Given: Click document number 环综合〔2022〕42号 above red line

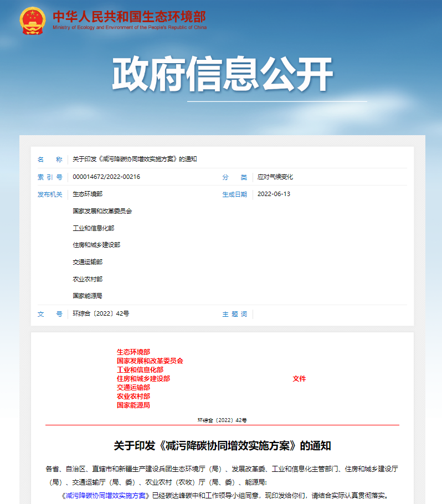Looking at the screenshot, I should coord(222,420).
